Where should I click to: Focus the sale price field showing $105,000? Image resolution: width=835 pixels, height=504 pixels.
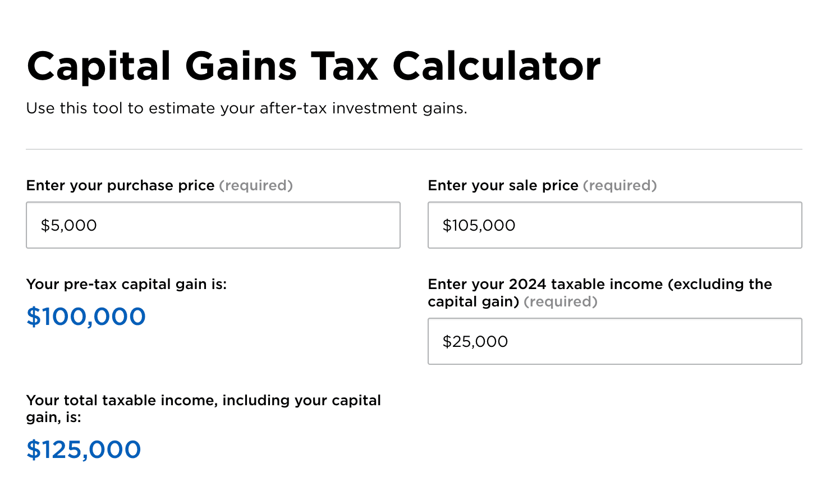615,225
